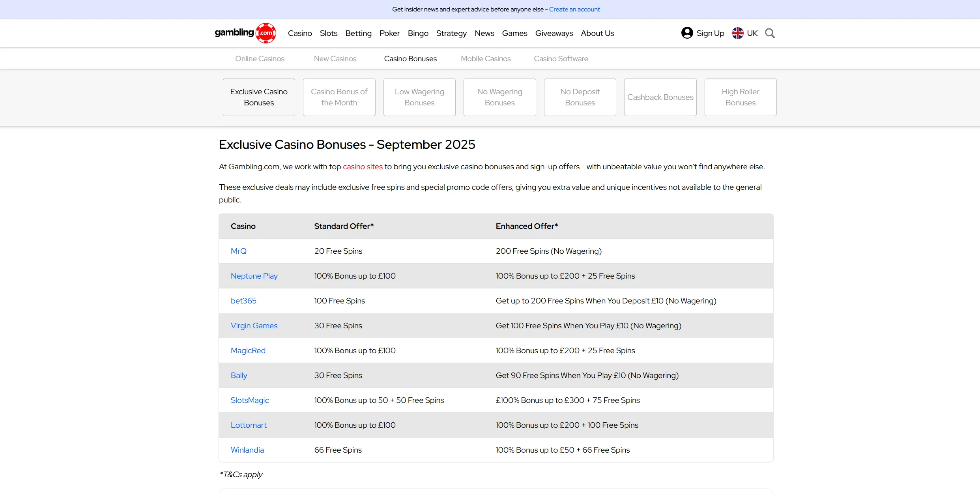Image resolution: width=980 pixels, height=498 pixels.
Task: Click the Sign Up user avatar icon
Action: coord(687,33)
